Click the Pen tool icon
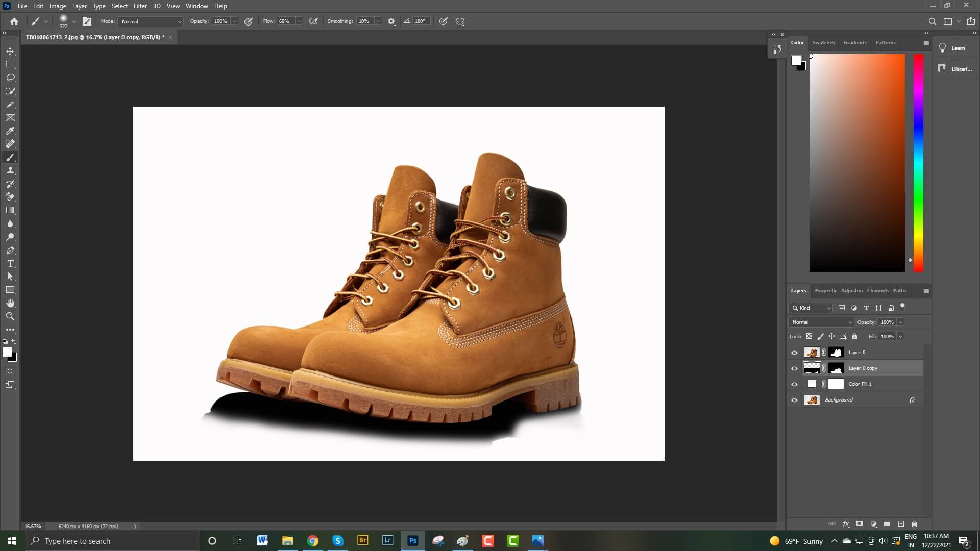980x551 pixels. pos(10,251)
